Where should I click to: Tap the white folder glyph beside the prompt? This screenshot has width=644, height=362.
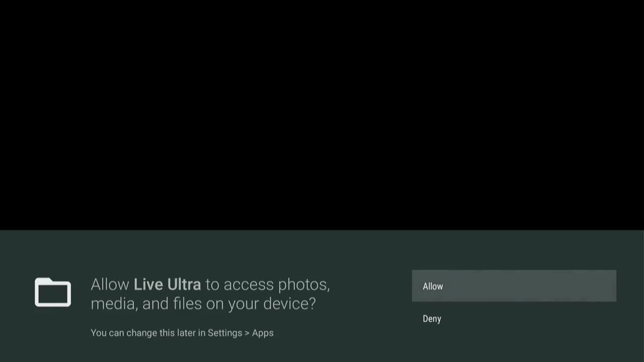(x=53, y=292)
